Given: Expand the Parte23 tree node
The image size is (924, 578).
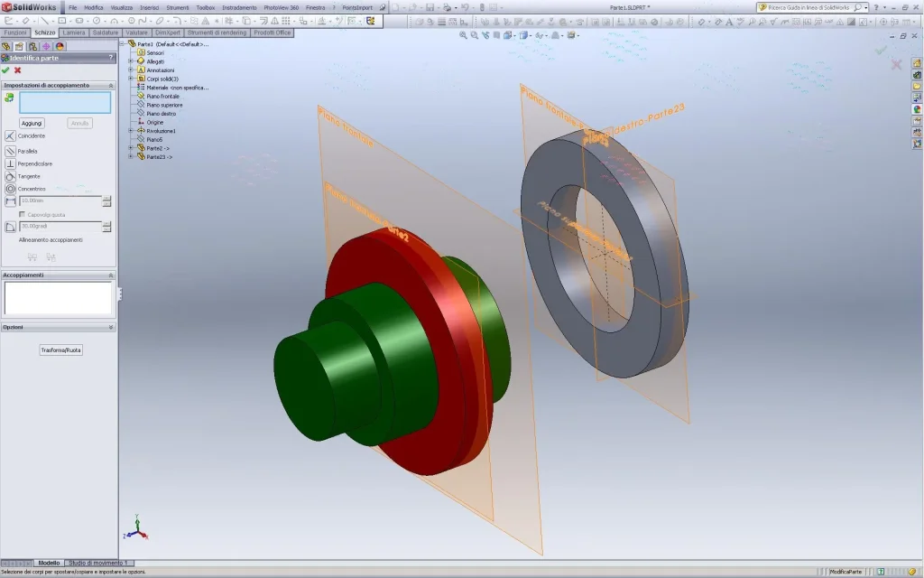Looking at the screenshot, I should click(131, 157).
